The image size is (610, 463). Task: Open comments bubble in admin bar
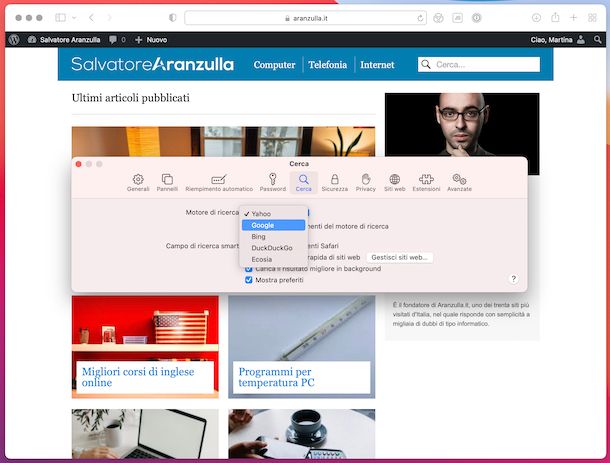pos(117,40)
